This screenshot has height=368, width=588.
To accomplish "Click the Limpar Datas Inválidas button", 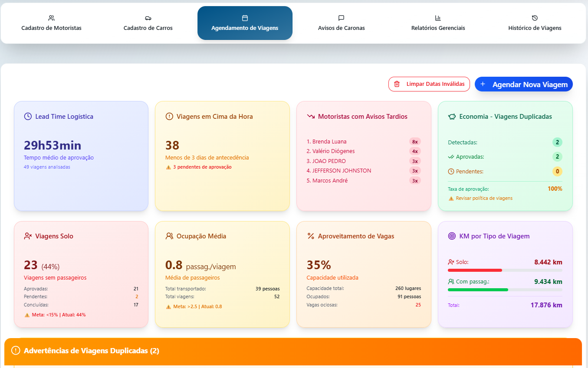I will [429, 84].
